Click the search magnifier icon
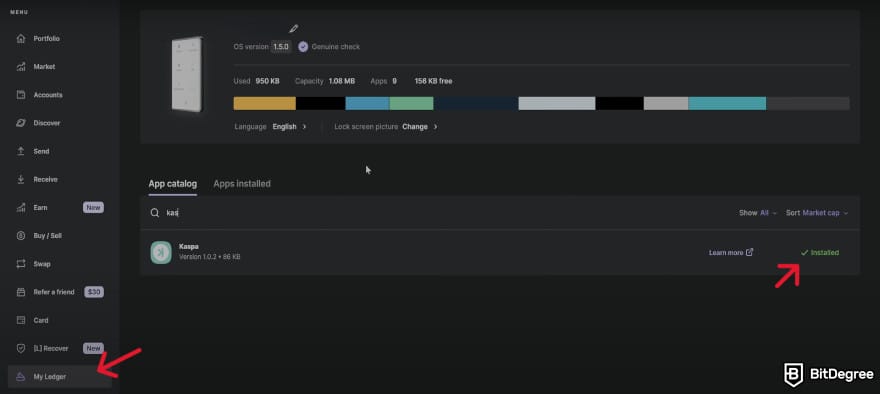 click(x=155, y=213)
